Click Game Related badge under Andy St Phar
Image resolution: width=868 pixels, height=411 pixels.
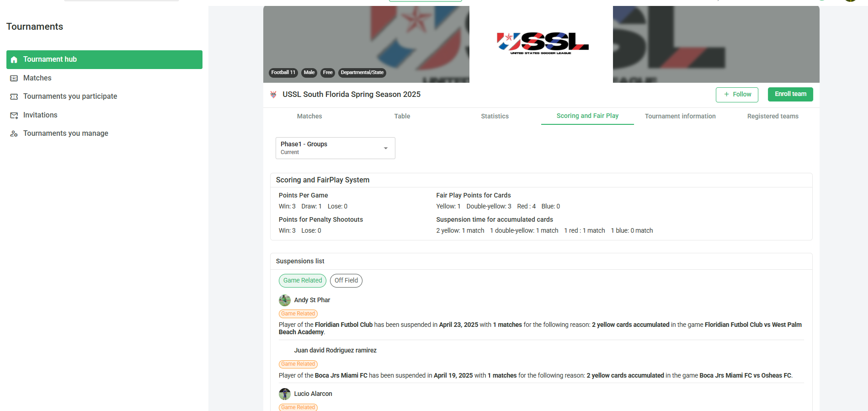[298, 314]
